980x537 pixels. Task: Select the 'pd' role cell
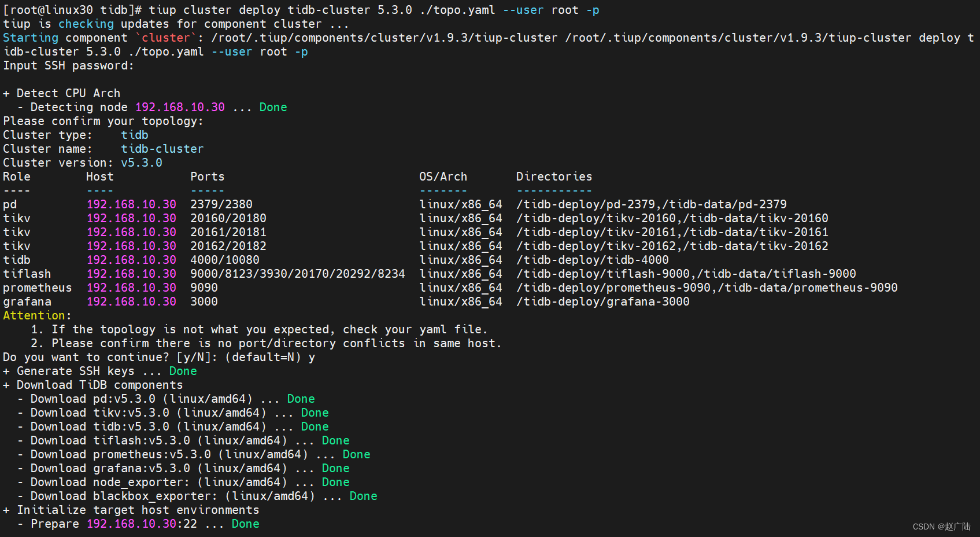tap(10, 204)
